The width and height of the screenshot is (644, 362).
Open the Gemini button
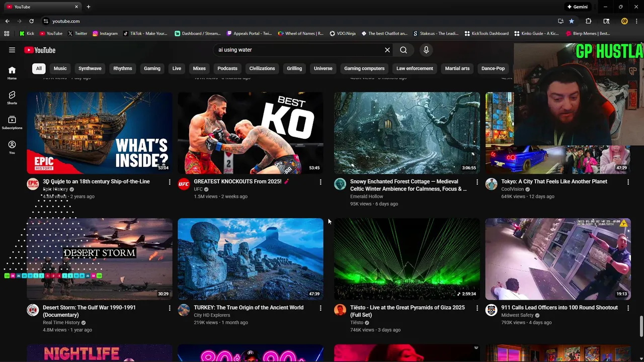pyautogui.click(x=578, y=7)
